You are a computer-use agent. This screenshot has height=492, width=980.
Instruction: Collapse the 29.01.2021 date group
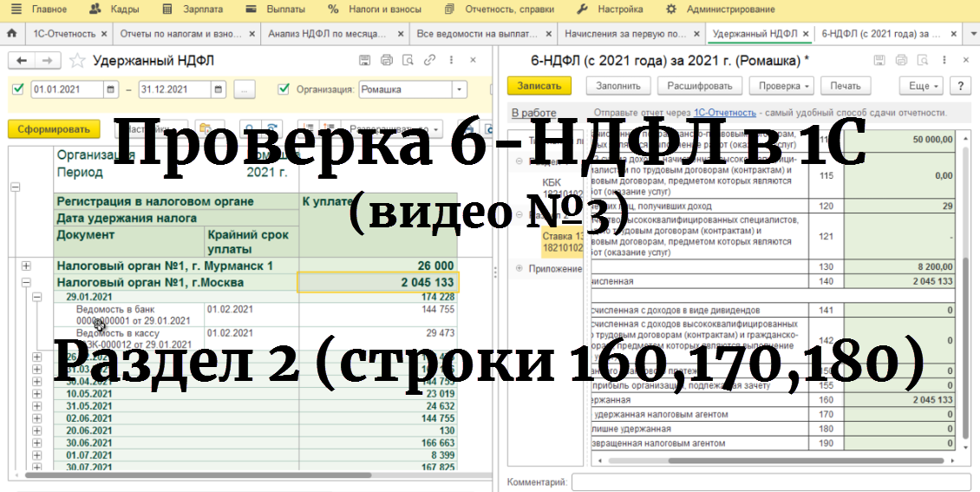click(x=37, y=297)
